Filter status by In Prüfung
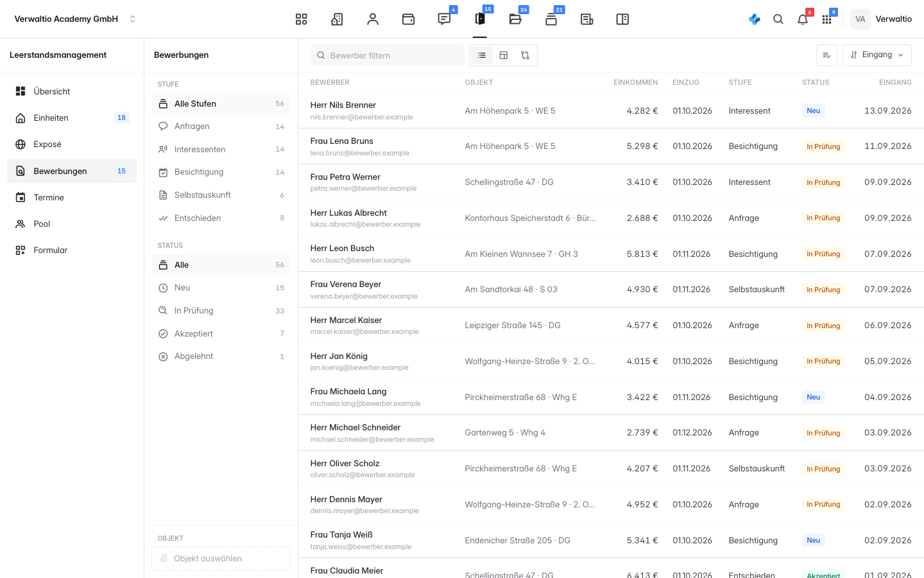Viewport: 924px width, 578px height. pos(221,311)
